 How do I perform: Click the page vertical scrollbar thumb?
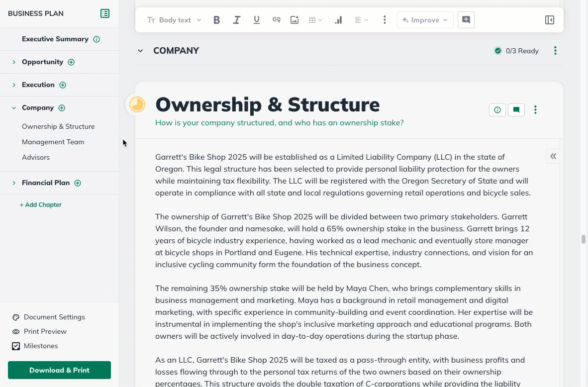click(584, 239)
